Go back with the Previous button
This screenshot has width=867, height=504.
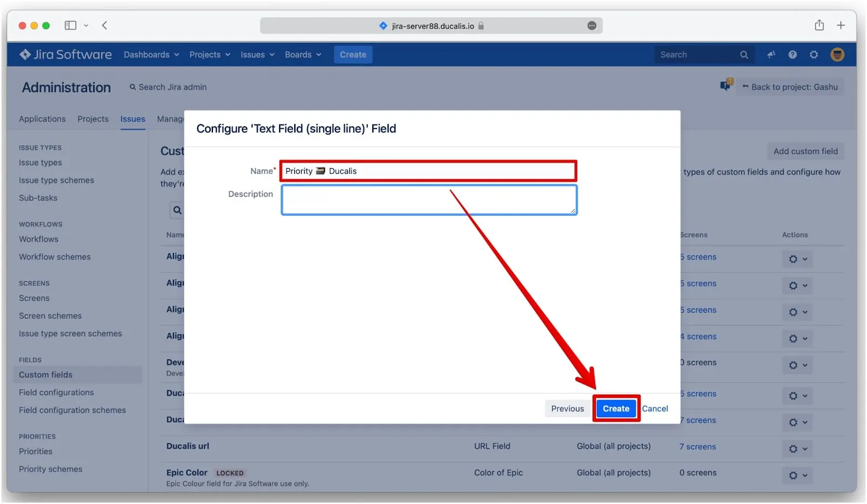(x=567, y=409)
